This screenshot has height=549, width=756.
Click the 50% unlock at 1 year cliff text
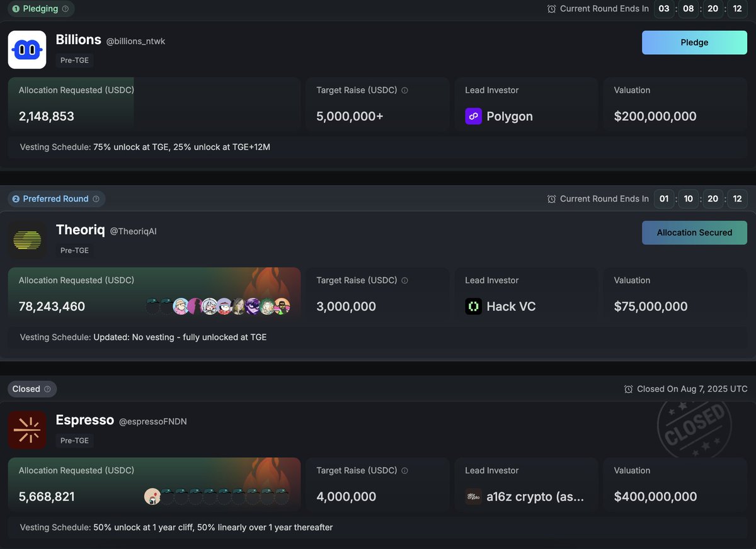click(213, 528)
